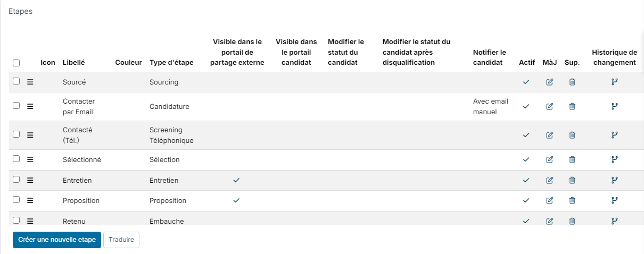Screen dimensions: 644x254
Task: Select all stages with header checkbox
Action: [16, 63]
